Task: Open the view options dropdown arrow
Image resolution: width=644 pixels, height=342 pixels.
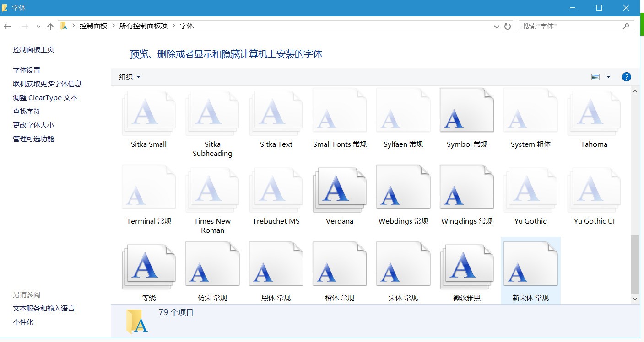Action: [x=608, y=77]
